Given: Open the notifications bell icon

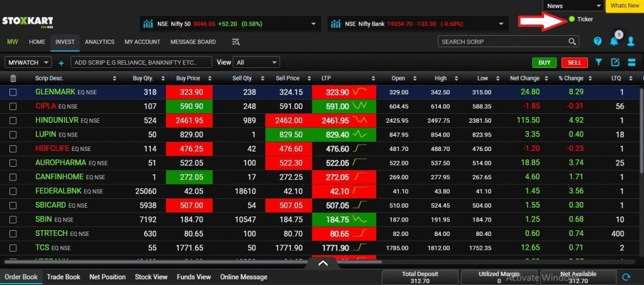Looking at the screenshot, I should click(614, 42).
